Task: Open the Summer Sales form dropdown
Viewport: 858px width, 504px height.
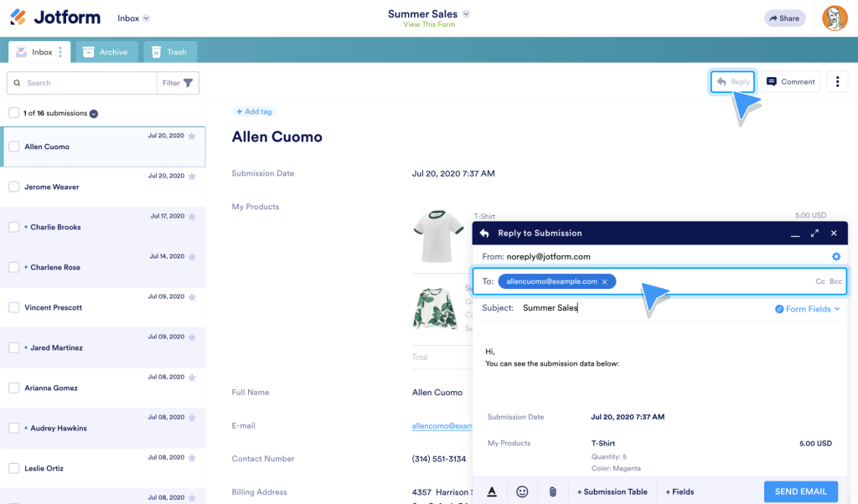Action: click(467, 13)
